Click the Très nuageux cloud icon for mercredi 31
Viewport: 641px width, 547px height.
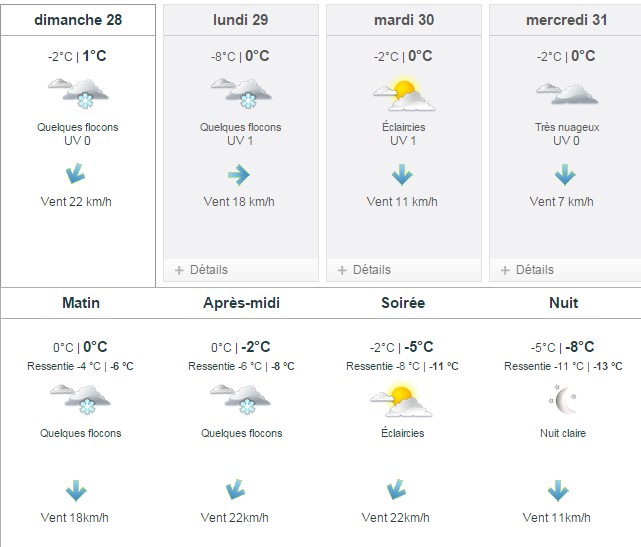click(x=567, y=94)
